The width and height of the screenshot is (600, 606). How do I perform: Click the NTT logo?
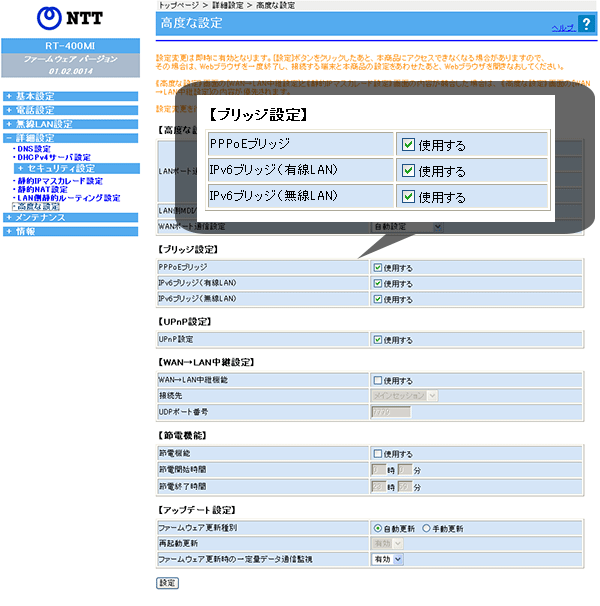pyautogui.click(x=70, y=18)
